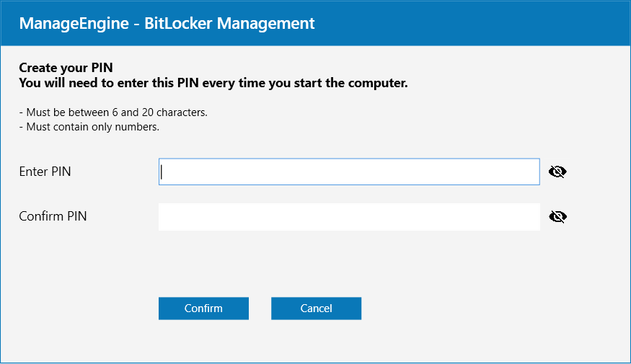Place the cursor in the top PIN box
Screen dimensions: 631x364
(x=349, y=172)
